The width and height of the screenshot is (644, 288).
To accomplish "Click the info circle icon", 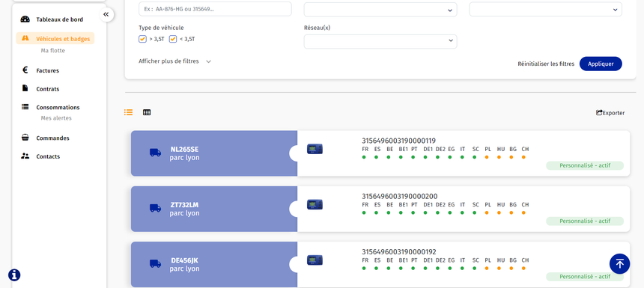I will [x=14, y=275].
